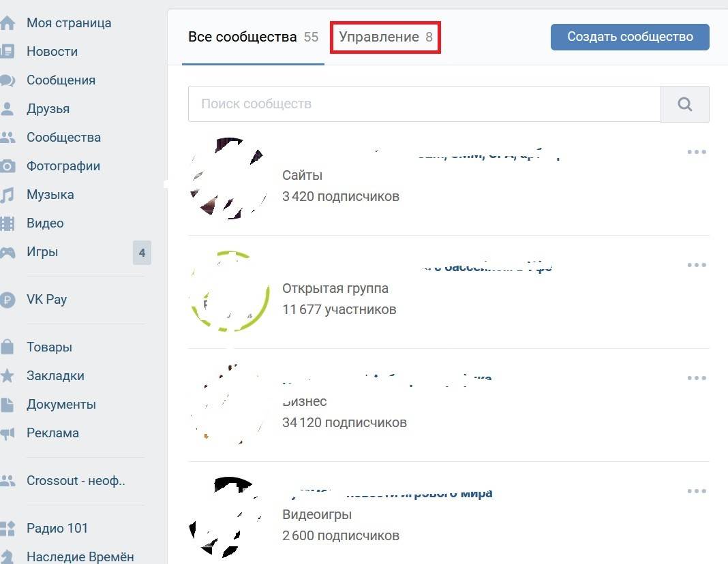Image resolution: width=728 pixels, height=564 pixels.
Task: Click the magnifier search button
Action: [685, 104]
